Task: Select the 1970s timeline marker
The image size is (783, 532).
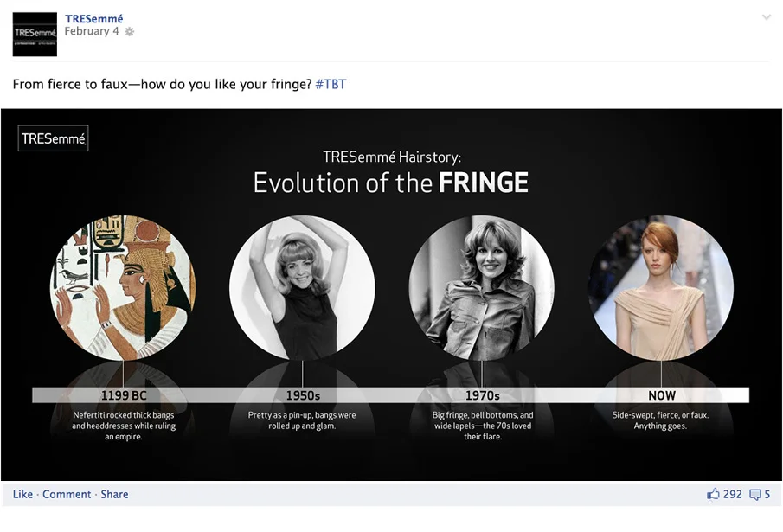Action: 483,395
